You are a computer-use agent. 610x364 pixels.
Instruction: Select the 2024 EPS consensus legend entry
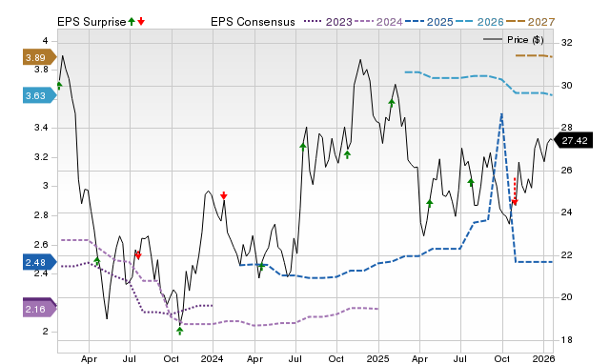coord(378,22)
